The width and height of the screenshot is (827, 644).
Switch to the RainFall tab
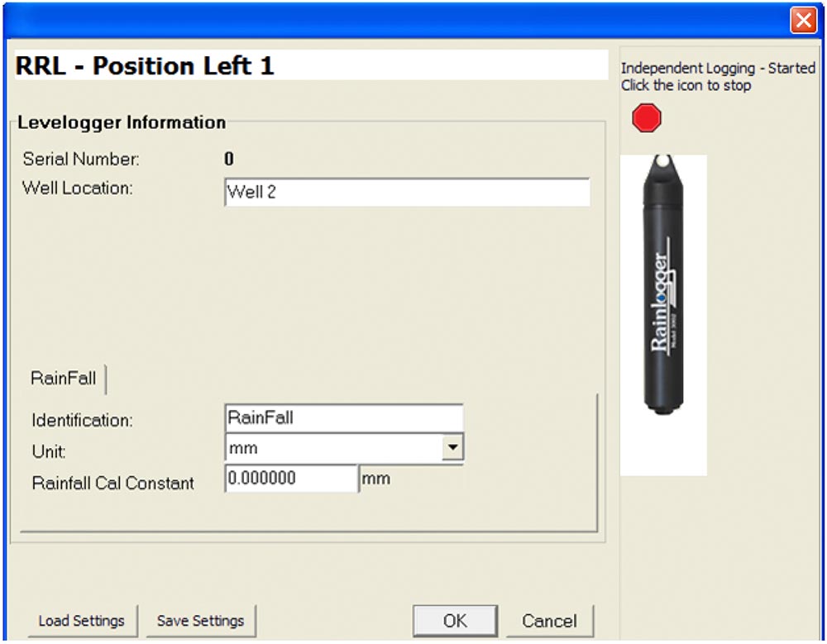pyautogui.click(x=63, y=379)
